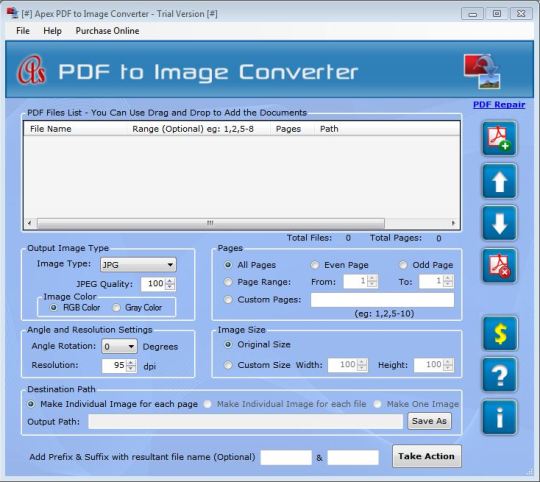Click the Custom Pages text field

[382, 300]
